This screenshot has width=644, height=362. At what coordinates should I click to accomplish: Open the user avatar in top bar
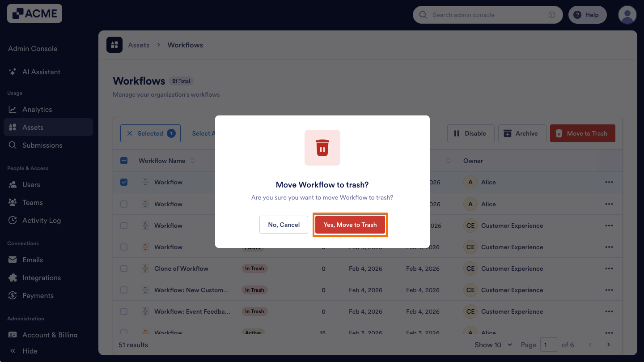pyautogui.click(x=627, y=14)
